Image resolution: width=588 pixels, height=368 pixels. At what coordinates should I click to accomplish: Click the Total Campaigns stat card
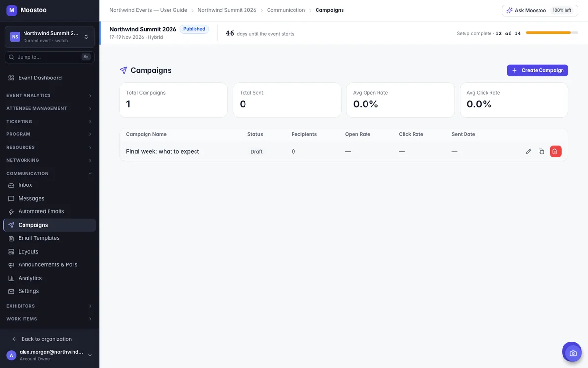click(x=173, y=100)
